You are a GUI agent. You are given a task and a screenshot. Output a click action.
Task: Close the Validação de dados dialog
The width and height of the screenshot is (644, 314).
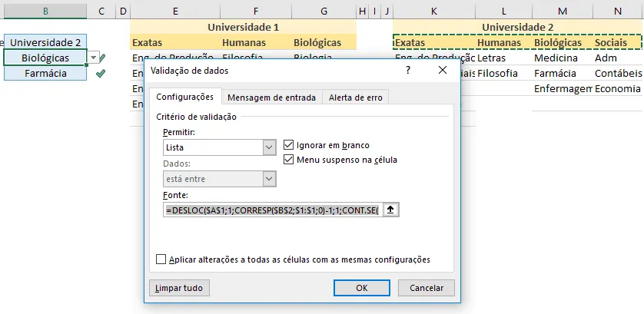(x=443, y=70)
